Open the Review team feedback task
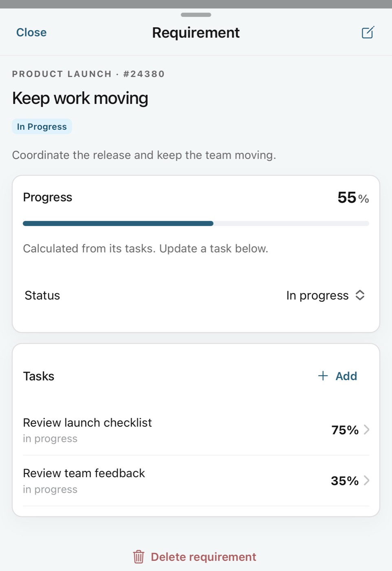Viewport: 392px width, 571px height. point(196,481)
